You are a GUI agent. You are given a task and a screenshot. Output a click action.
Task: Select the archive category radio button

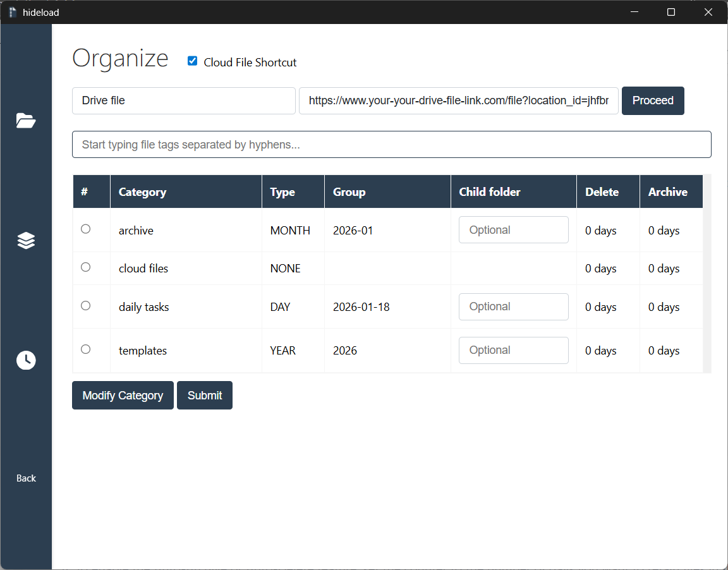point(85,229)
